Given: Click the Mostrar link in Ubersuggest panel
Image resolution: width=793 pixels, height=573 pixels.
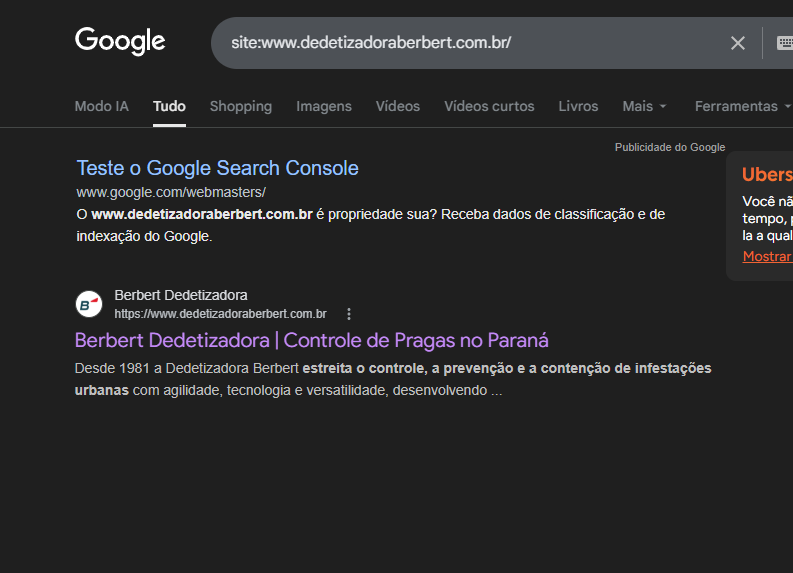Looking at the screenshot, I should (767, 256).
